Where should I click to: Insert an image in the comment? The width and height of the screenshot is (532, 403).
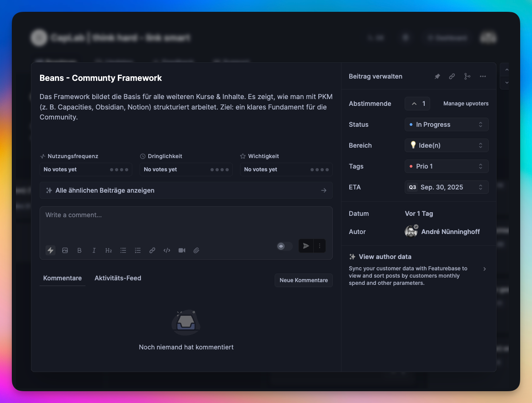pos(65,250)
